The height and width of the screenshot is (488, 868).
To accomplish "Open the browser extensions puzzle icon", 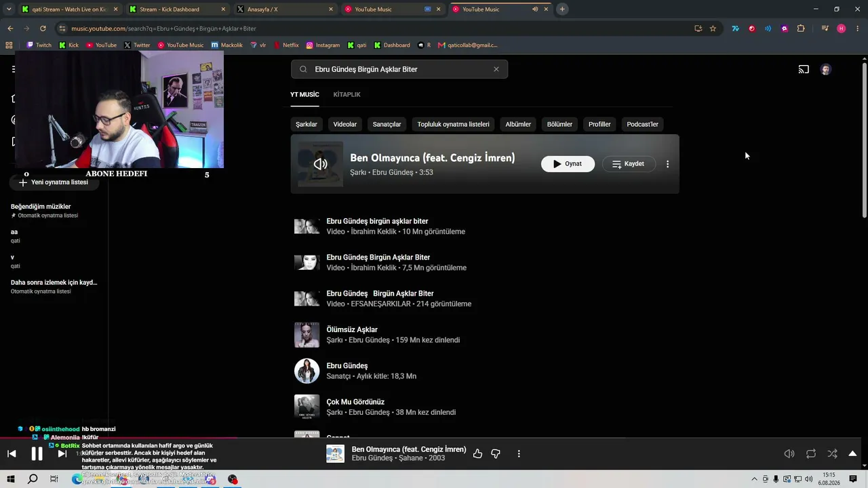I will (x=801, y=28).
